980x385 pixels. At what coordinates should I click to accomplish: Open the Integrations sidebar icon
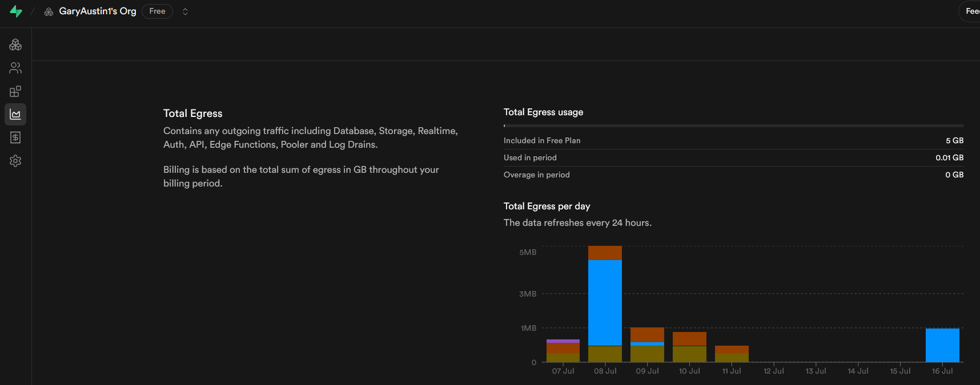15,91
